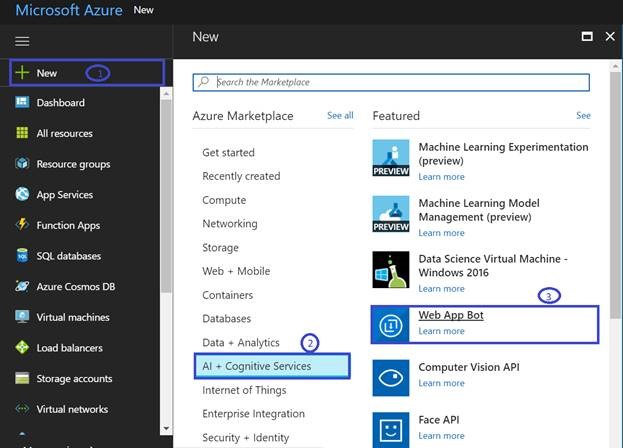
Task: Click the Computer Vision API eye icon
Action: [x=391, y=376]
